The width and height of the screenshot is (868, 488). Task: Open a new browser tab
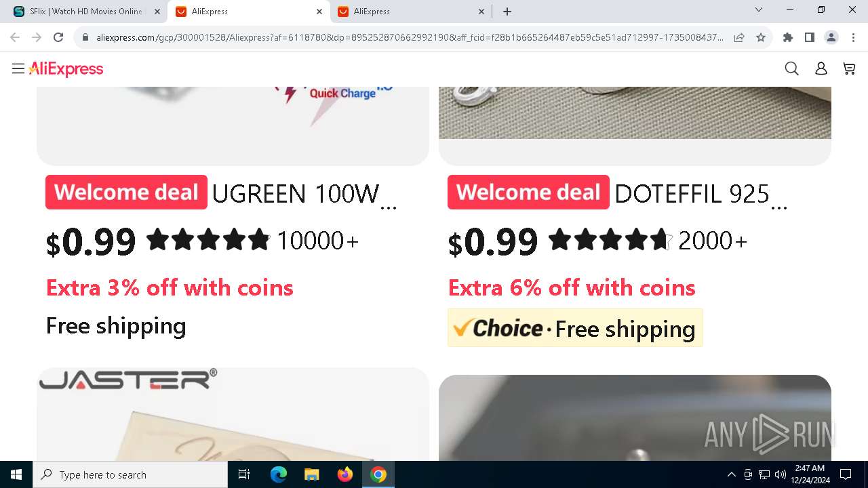[x=507, y=12]
